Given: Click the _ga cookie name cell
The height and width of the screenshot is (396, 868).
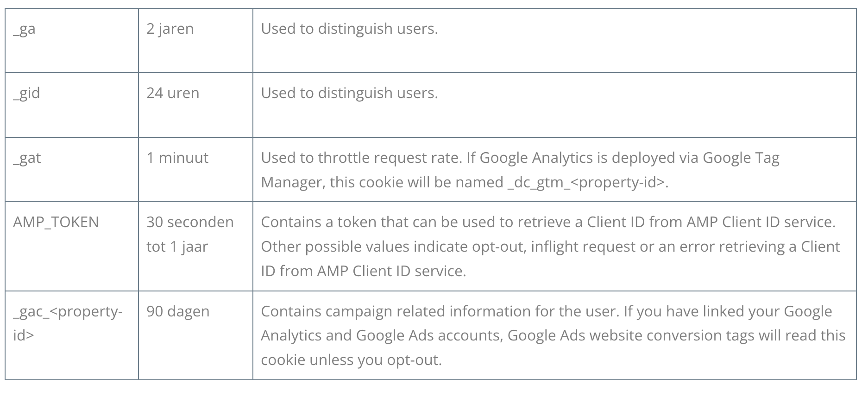Looking at the screenshot, I should (x=24, y=29).
